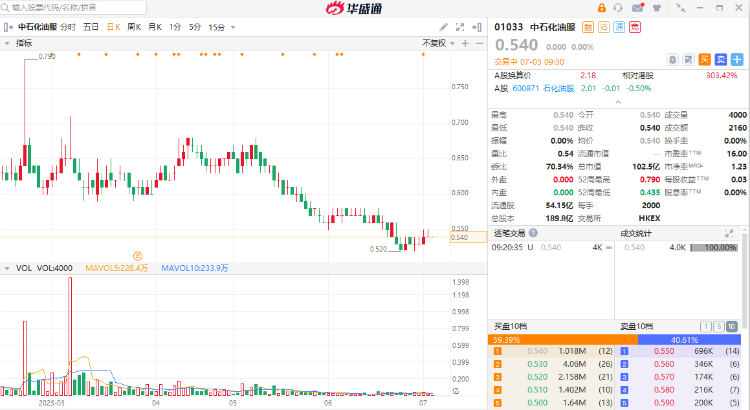Switch to 月K monthly chart tab

click(154, 27)
